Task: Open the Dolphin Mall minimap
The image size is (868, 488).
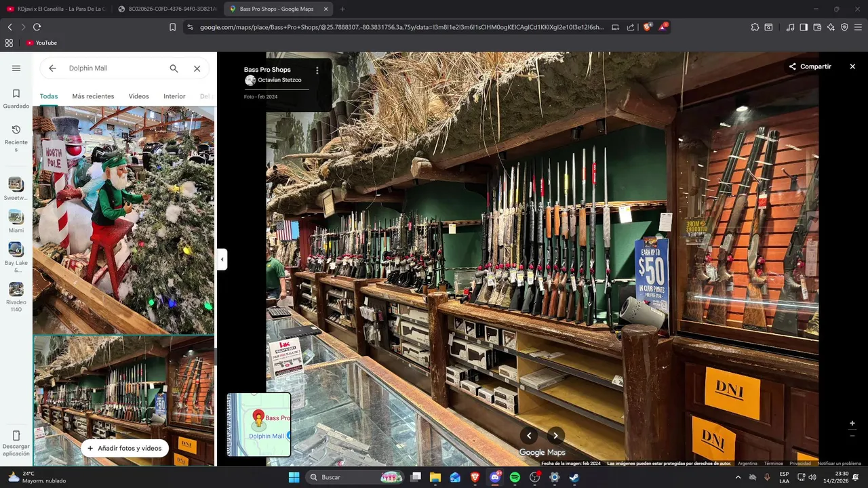Action: (x=258, y=425)
